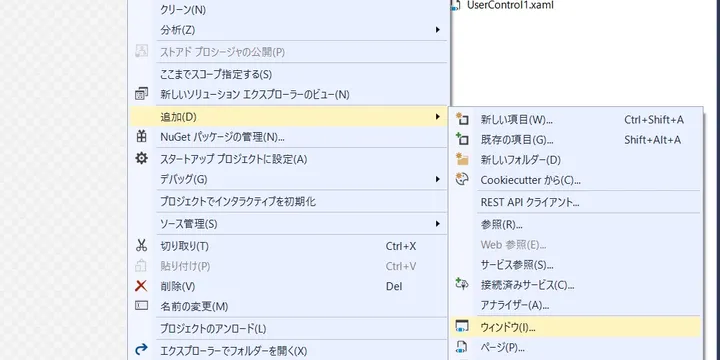Select 参照(R)... in the submenu
720x360 pixels.
click(575, 225)
